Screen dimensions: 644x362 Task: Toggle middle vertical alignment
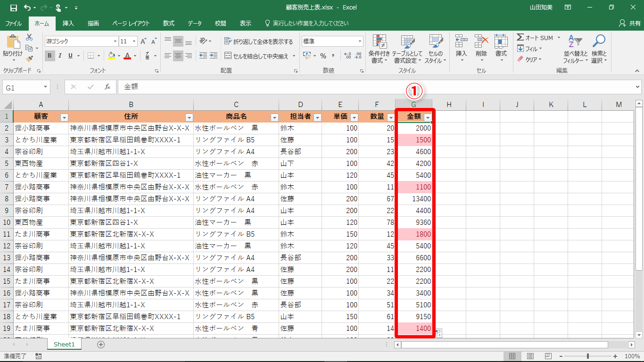(178, 41)
